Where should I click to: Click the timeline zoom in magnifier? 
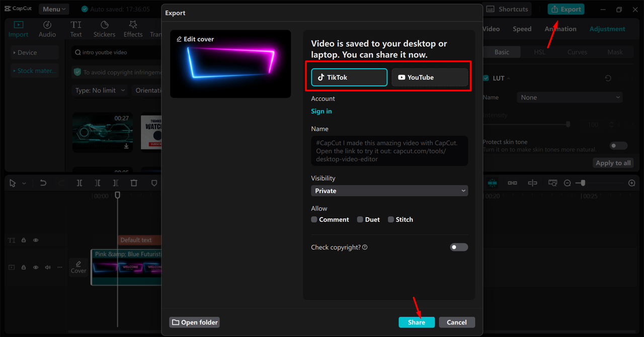point(632,183)
